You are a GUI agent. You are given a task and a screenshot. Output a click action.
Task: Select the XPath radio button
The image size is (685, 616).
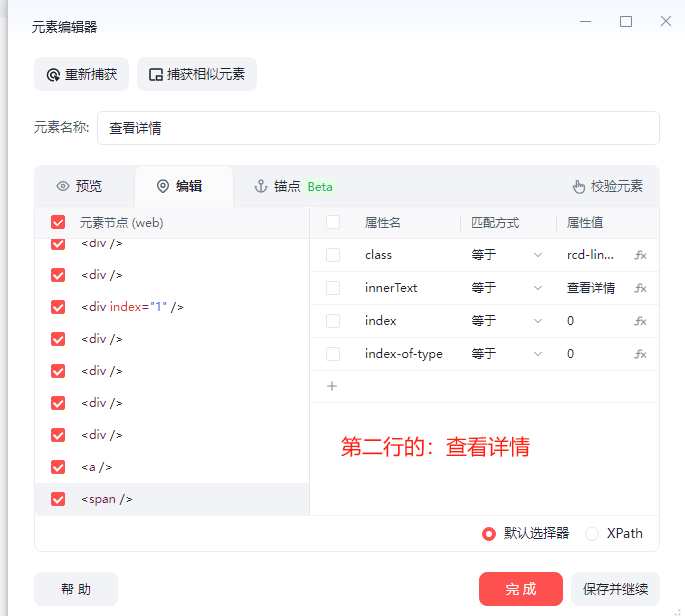592,533
